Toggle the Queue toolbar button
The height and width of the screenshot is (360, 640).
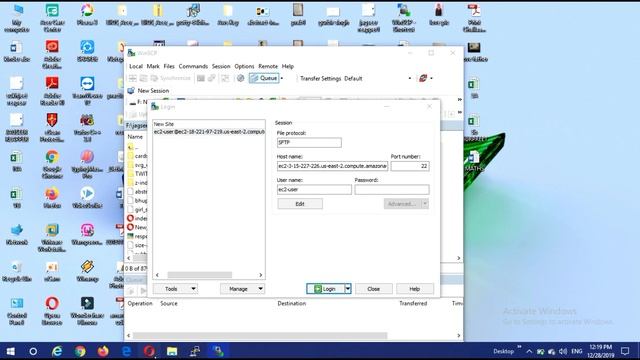(264, 78)
